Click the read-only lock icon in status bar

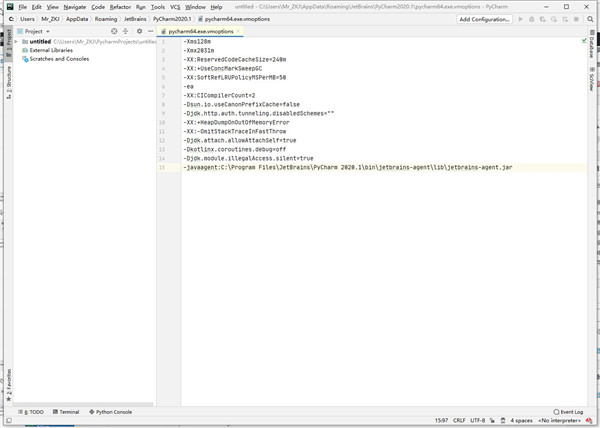tap(492, 420)
